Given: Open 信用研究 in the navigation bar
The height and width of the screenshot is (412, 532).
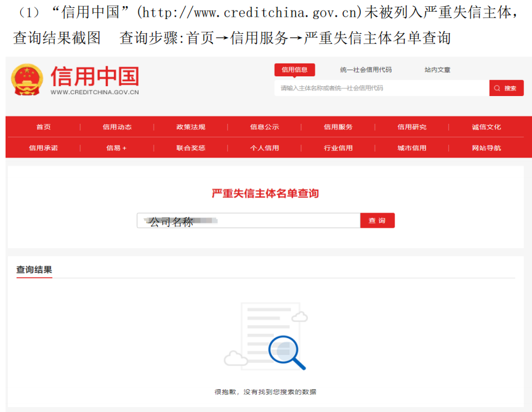Looking at the screenshot, I should click(x=412, y=127).
